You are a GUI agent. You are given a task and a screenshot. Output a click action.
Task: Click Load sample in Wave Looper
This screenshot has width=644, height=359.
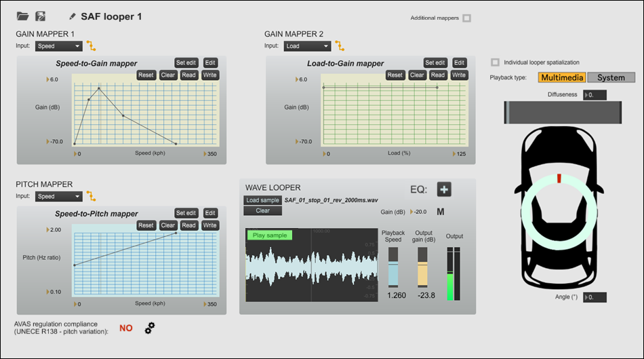click(262, 200)
